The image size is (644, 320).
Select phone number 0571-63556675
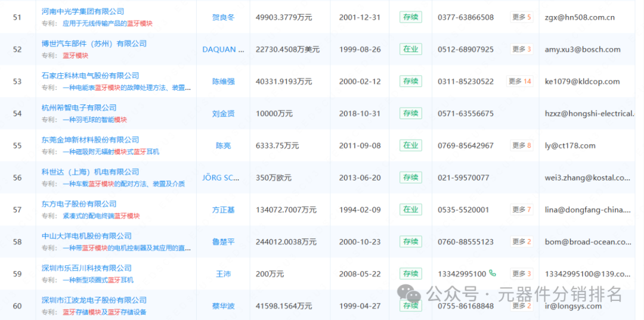pos(466,113)
